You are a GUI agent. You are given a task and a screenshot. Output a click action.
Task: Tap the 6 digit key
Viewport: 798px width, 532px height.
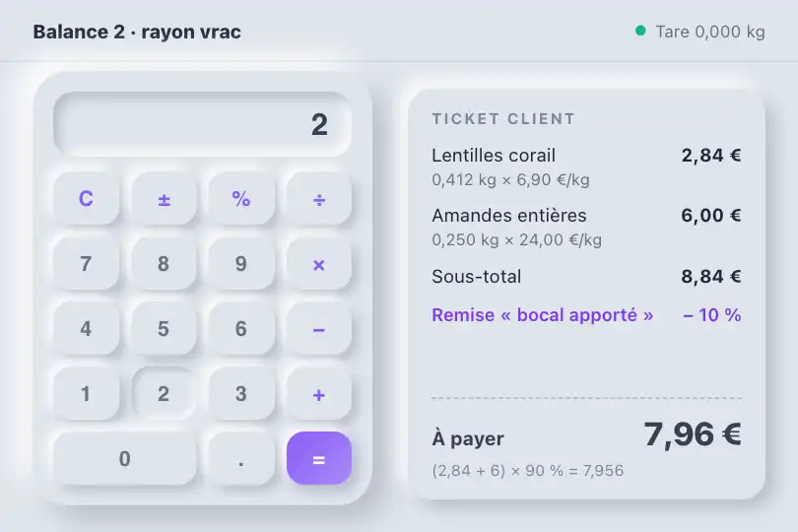pyautogui.click(x=241, y=328)
